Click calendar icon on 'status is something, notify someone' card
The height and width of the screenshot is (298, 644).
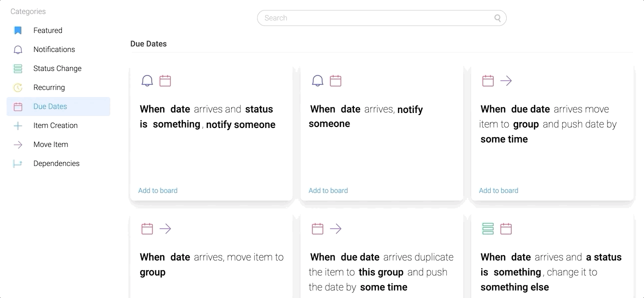click(165, 80)
